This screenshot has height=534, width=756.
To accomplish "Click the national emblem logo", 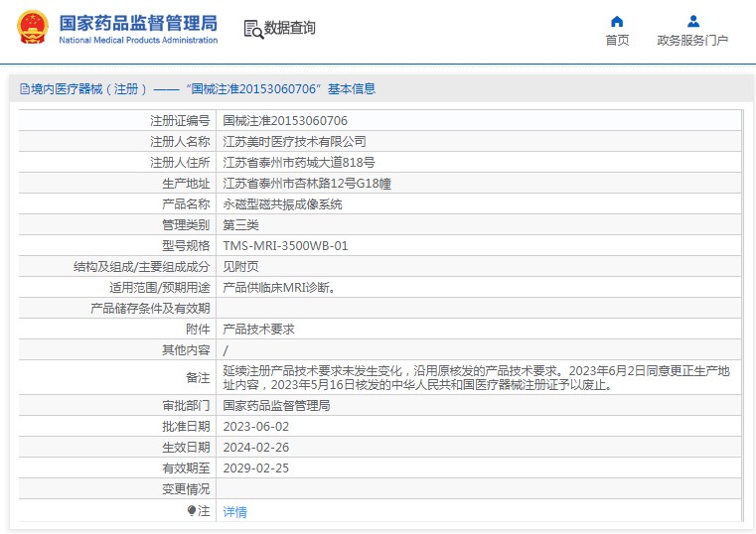I will [x=33, y=28].
